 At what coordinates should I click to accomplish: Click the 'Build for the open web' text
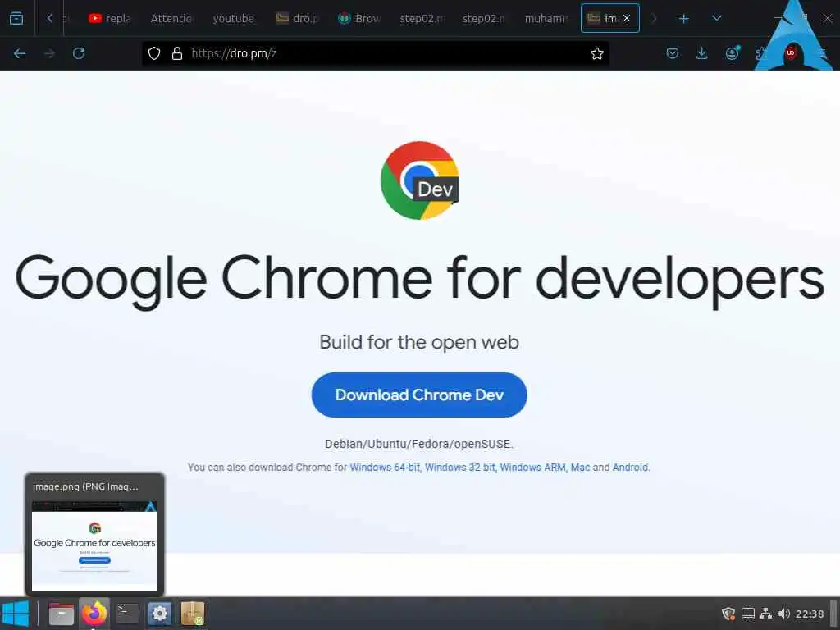coord(419,342)
